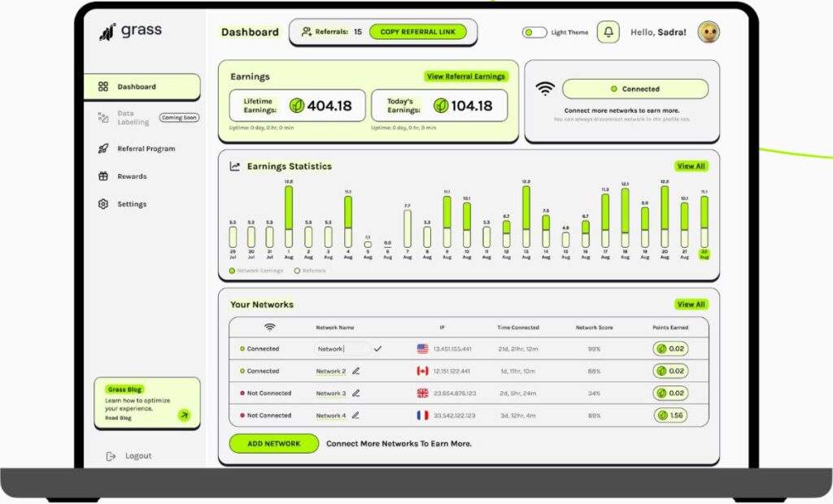Select the 20 Aug bar in the chart
The height and width of the screenshot is (504, 833).
(x=665, y=217)
